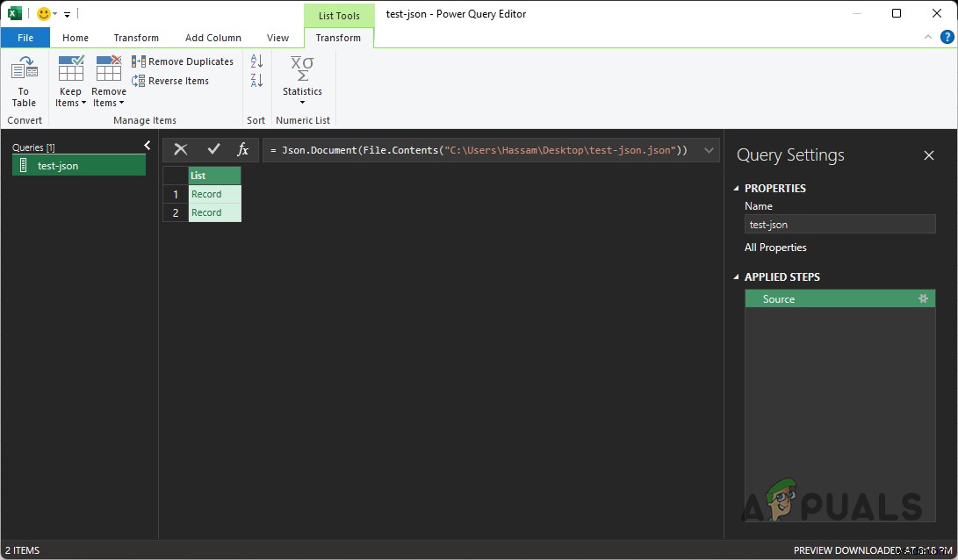Expand the formula bar dropdown arrow

(709, 149)
